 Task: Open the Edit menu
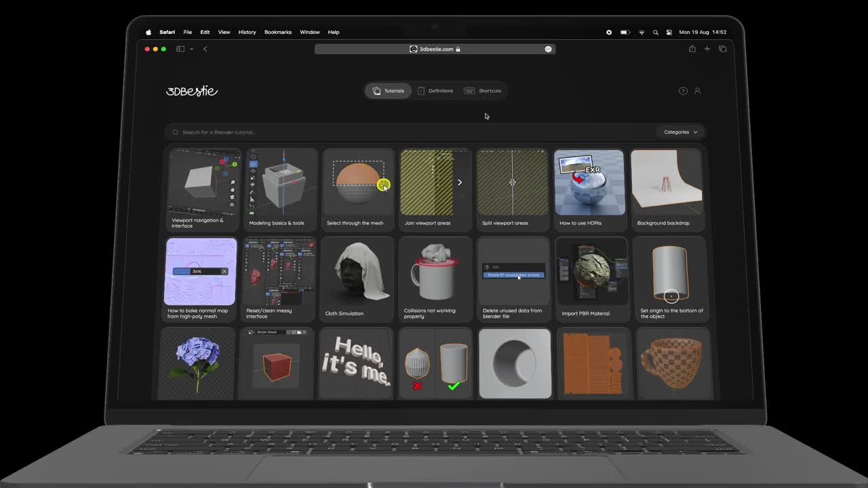[205, 32]
